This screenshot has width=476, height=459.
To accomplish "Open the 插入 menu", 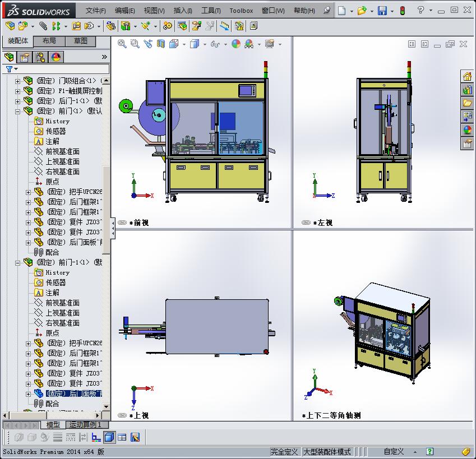I will point(182,10).
